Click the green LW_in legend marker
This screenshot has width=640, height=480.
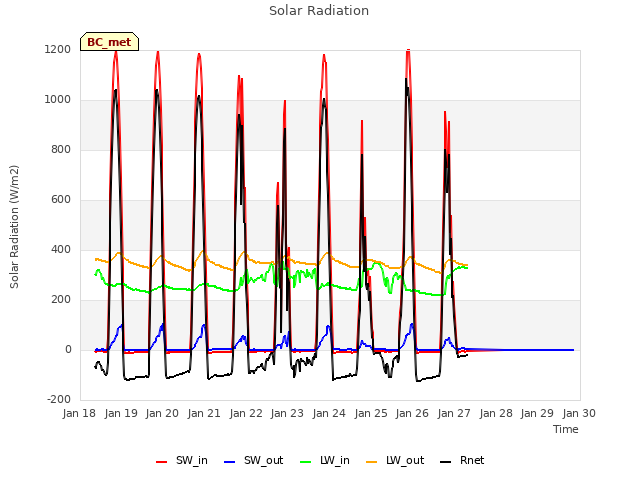[x=306, y=462]
